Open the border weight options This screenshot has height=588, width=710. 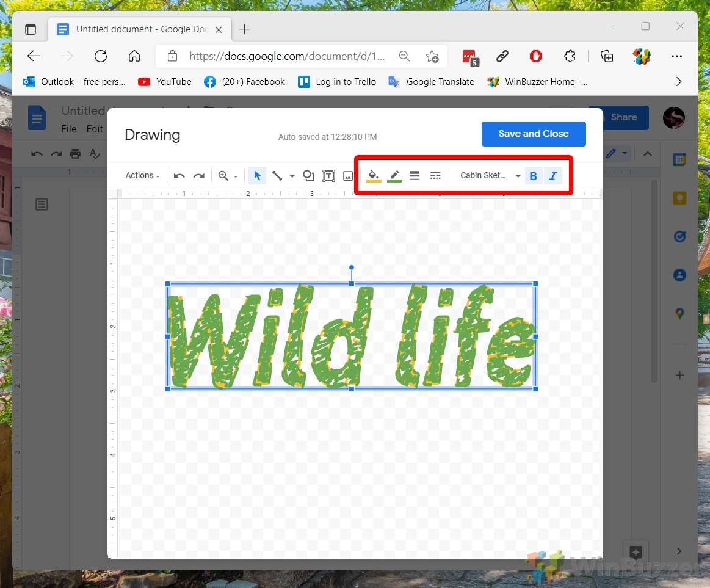[415, 176]
